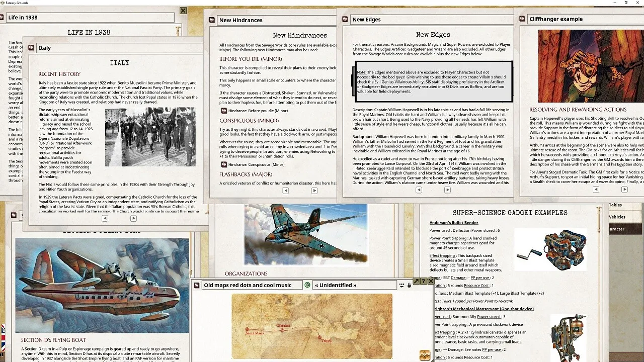The image size is (644, 362).
Task: Click the ORGANIZATIONS heading
Action: (x=246, y=274)
